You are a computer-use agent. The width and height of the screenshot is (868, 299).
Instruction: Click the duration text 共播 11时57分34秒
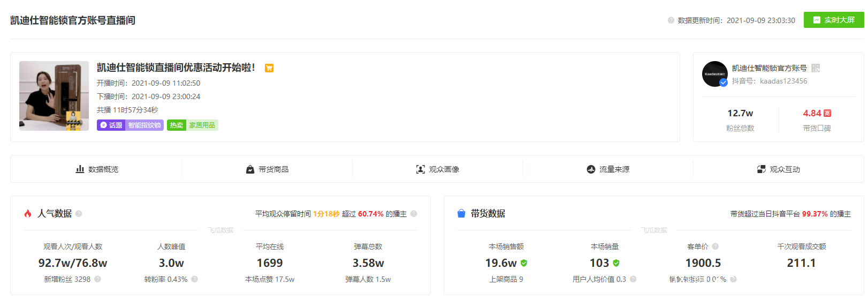pos(127,110)
